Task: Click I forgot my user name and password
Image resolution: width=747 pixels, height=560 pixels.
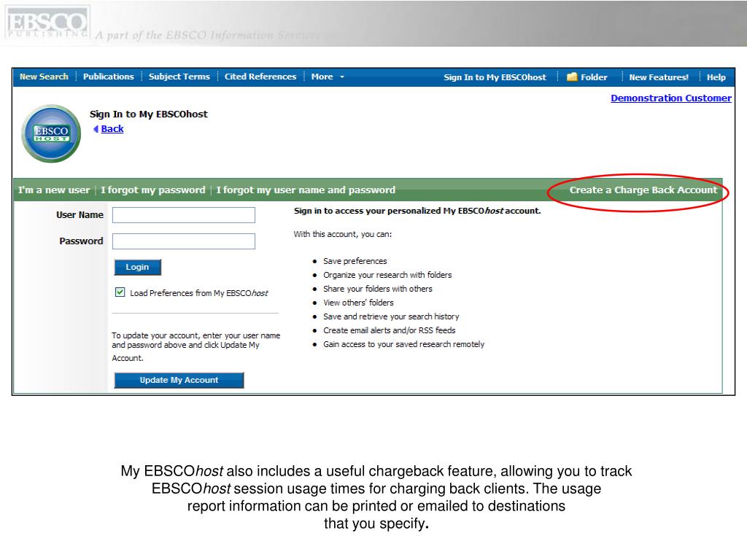Action: pos(306,190)
